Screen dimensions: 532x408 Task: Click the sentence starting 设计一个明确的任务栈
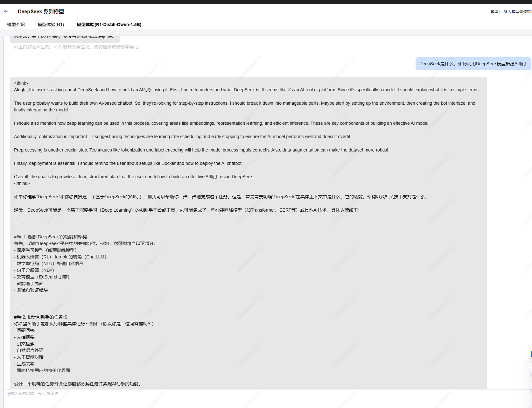tap(78, 384)
